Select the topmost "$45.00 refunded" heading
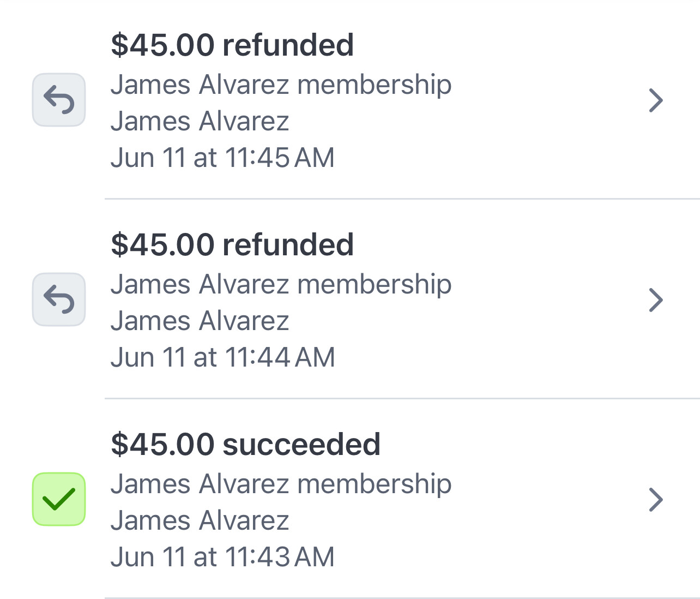The image size is (700, 599). (x=232, y=45)
